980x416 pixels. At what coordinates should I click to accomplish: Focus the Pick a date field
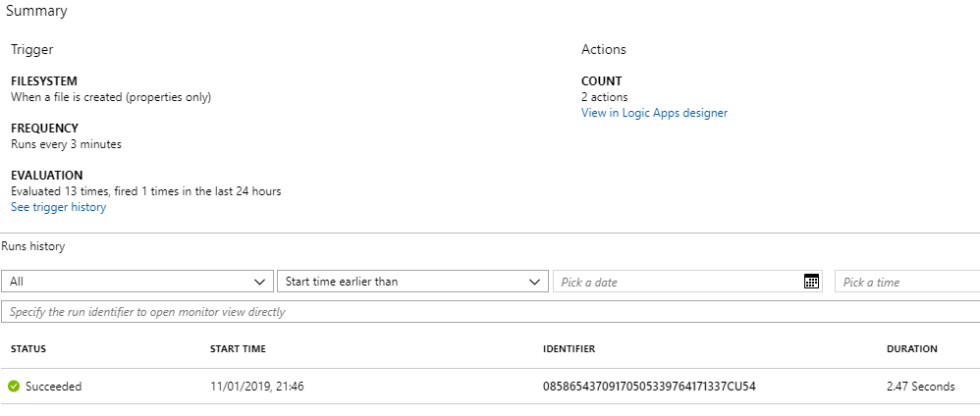point(687,282)
